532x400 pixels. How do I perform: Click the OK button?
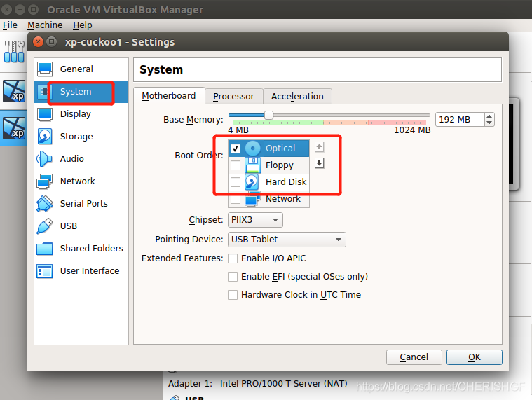click(x=475, y=357)
